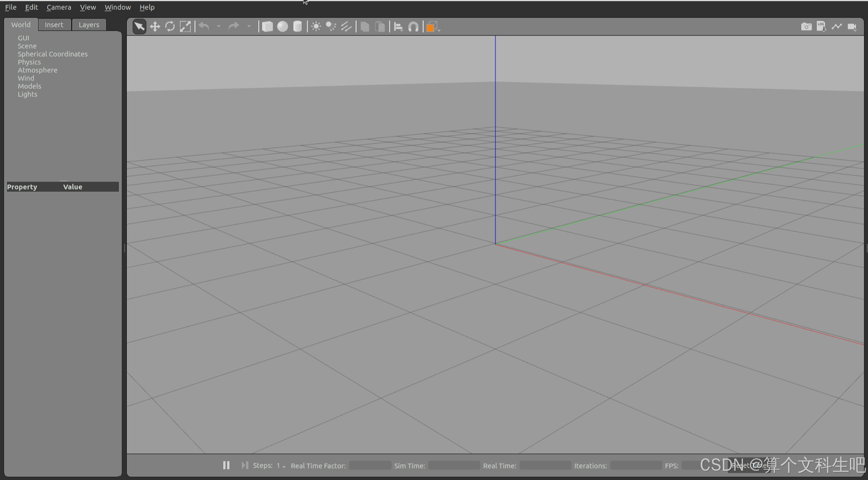
Task: Click the paste clipboard icon
Action: [380, 26]
